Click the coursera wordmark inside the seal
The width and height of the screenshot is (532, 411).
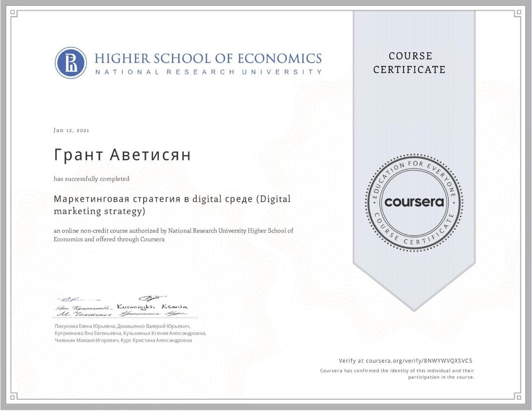414,202
